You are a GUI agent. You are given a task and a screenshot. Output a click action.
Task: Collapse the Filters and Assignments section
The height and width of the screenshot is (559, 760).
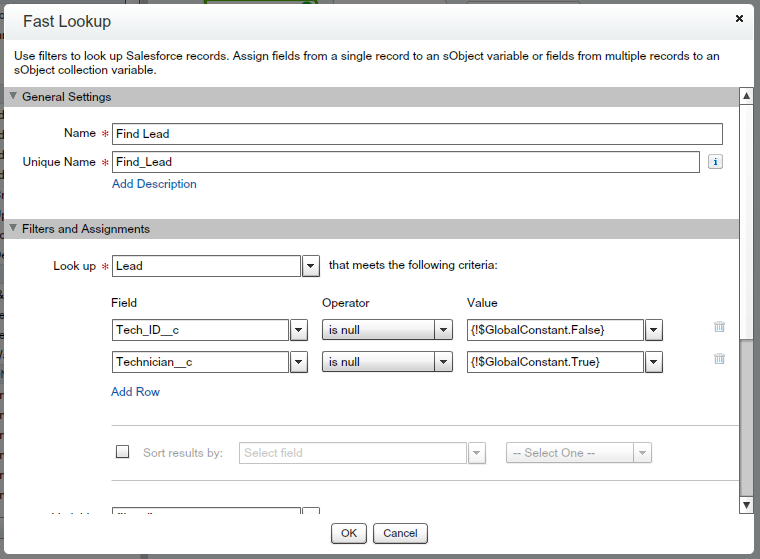[x=13, y=229]
